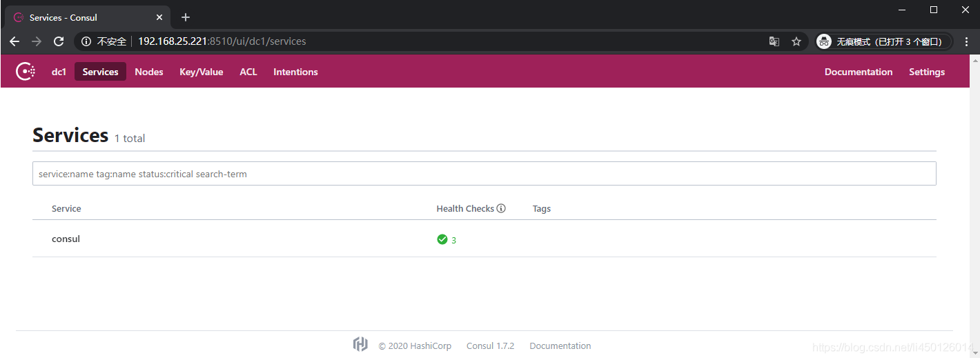Click the browser forward arrow
This screenshot has height=360, width=980.
coord(37,41)
